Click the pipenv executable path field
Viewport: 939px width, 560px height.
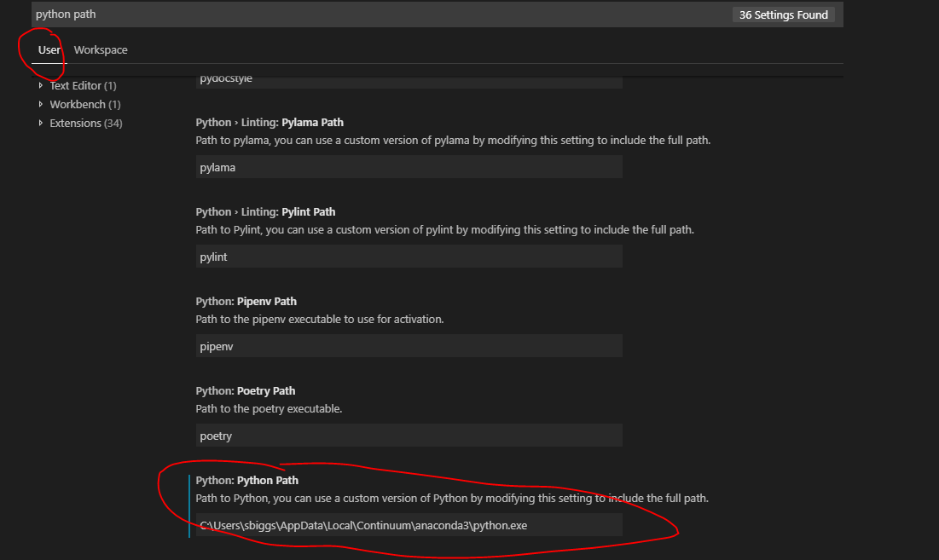[409, 346]
